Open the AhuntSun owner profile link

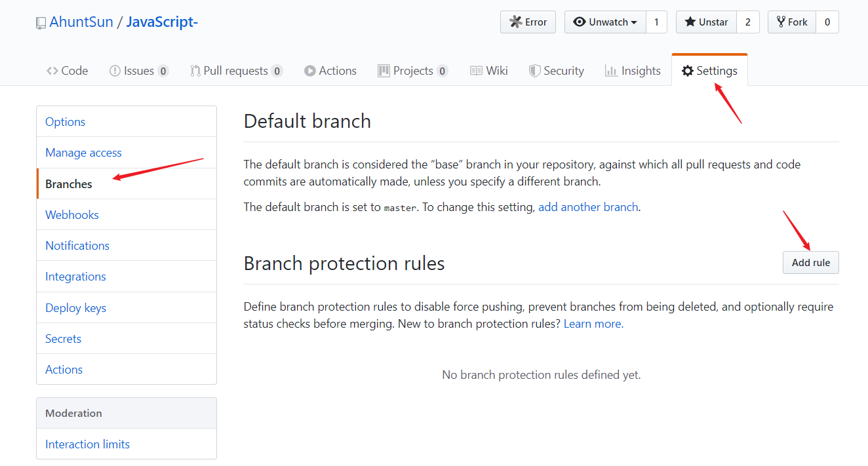click(81, 22)
